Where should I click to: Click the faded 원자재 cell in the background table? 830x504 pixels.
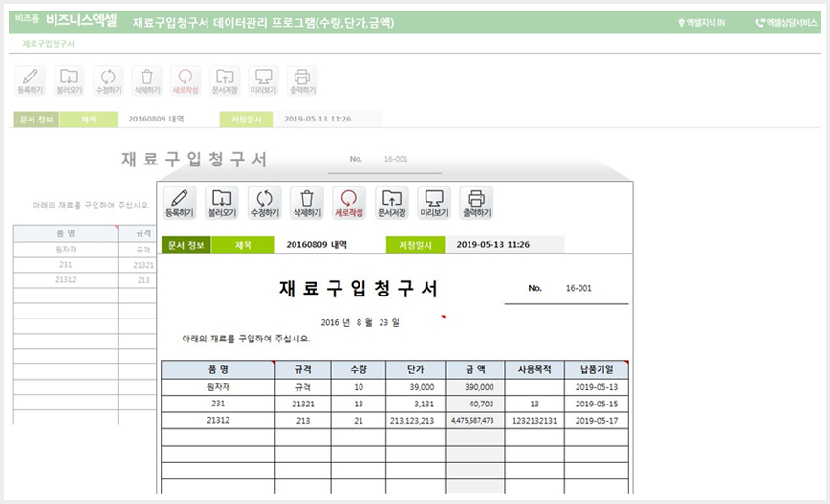click(x=66, y=250)
